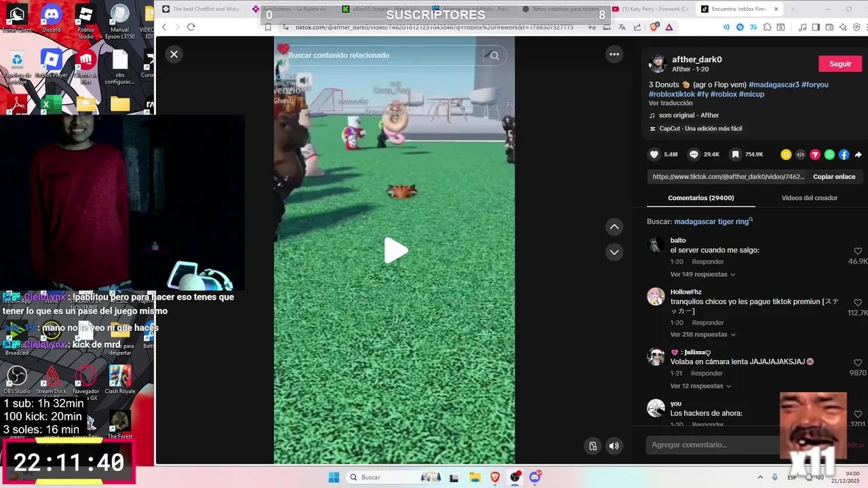Open Lunar Client desktop shortcut

[x=17, y=19]
